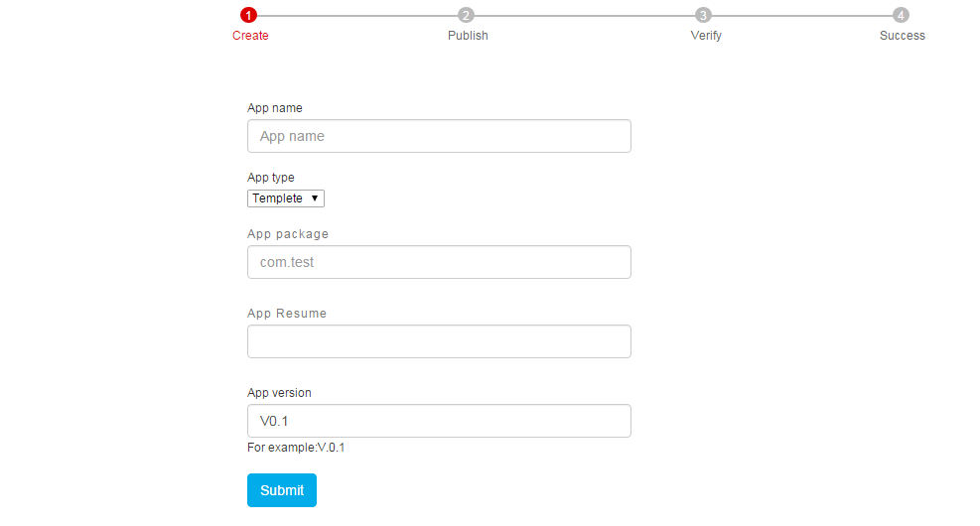This screenshot has height=526, width=980.
Task: Submit the app creation form
Action: pyautogui.click(x=282, y=490)
